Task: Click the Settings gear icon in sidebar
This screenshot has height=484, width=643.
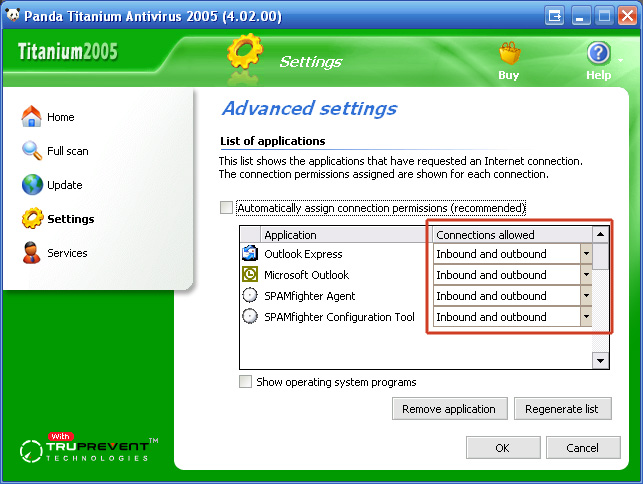Action: click(x=32, y=218)
